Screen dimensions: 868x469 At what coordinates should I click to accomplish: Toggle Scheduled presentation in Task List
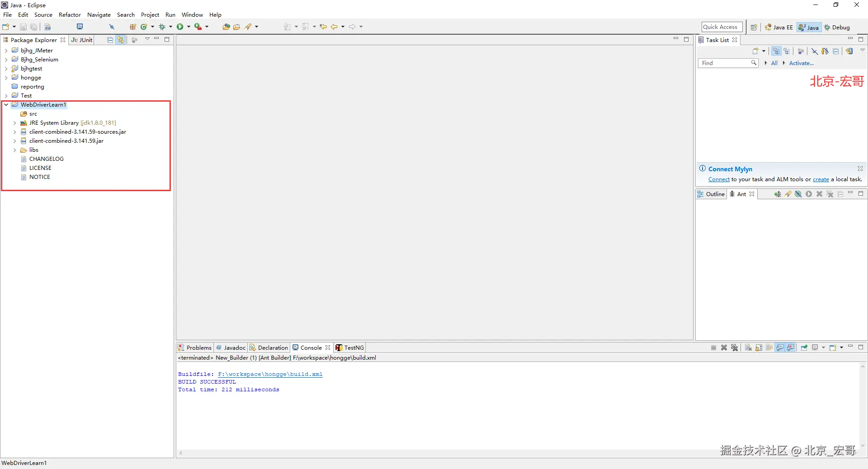787,51
